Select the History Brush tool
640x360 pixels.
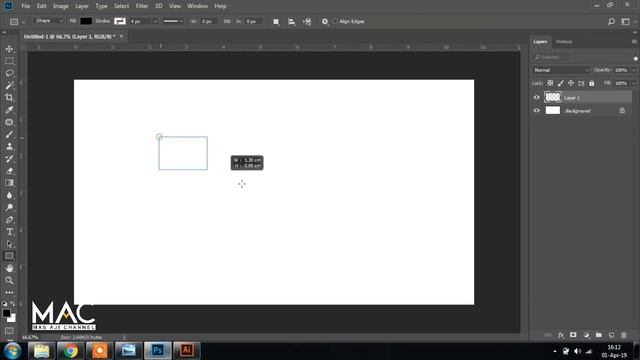coord(9,159)
